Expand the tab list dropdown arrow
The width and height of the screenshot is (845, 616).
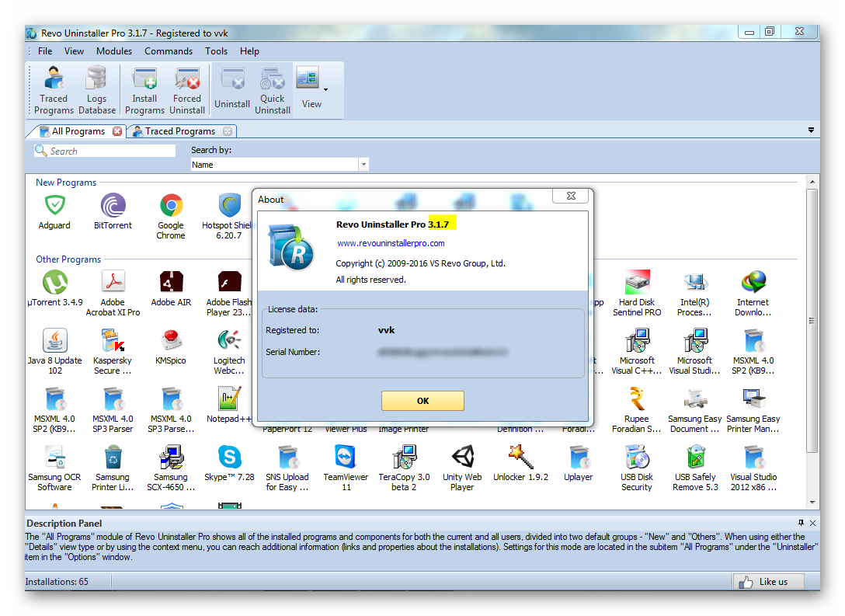click(811, 130)
